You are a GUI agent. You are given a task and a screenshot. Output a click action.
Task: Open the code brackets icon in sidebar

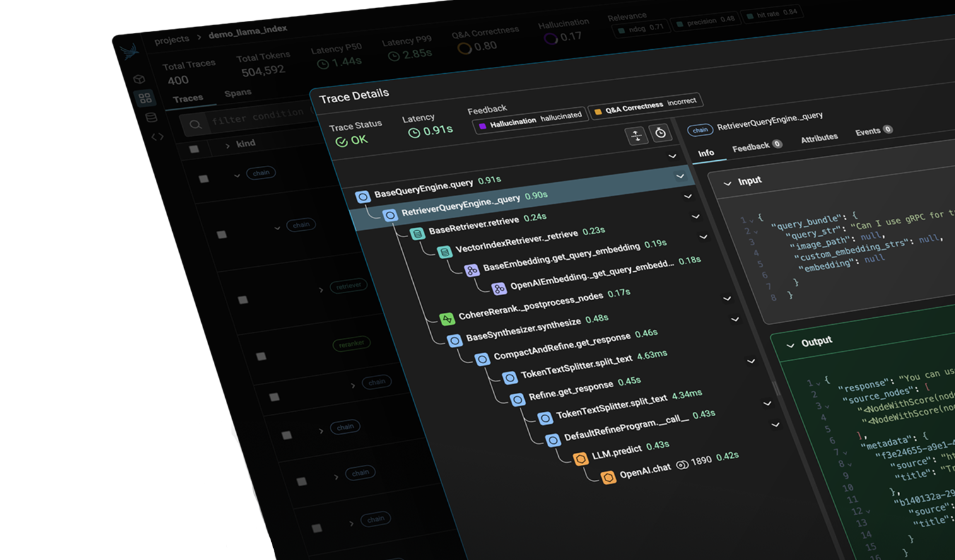tap(157, 136)
